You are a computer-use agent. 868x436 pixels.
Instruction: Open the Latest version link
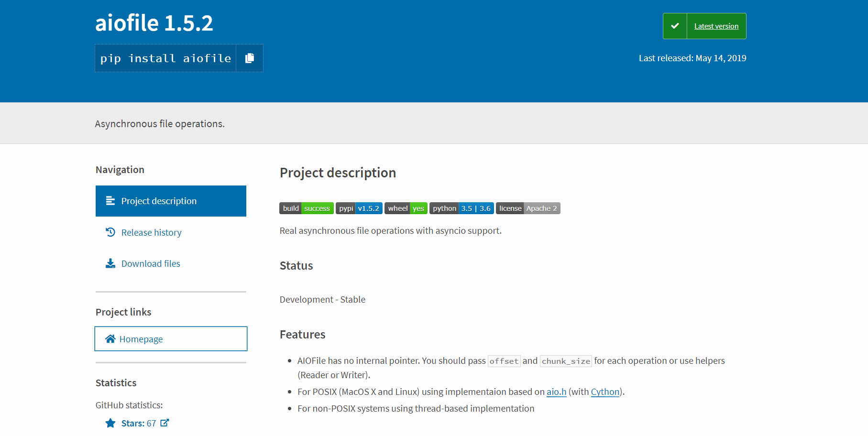716,26
